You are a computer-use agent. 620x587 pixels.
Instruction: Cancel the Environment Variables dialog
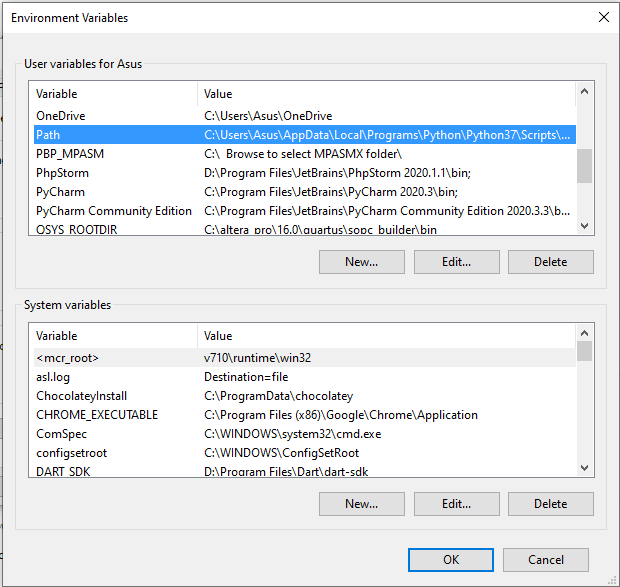point(546,559)
